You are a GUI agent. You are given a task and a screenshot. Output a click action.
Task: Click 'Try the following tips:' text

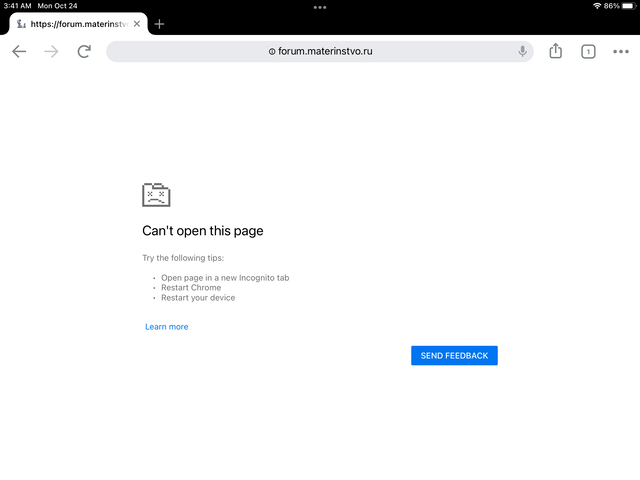183,258
